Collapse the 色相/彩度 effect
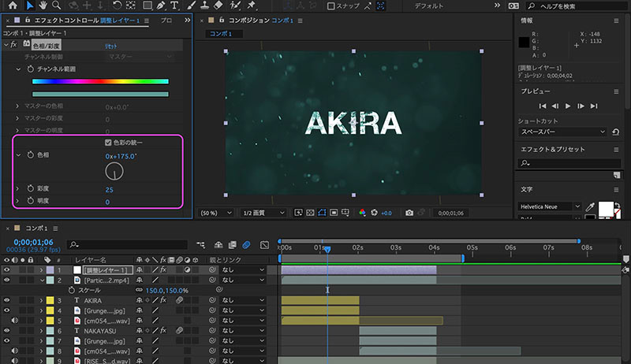 pyautogui.click(x=6, y=45)
